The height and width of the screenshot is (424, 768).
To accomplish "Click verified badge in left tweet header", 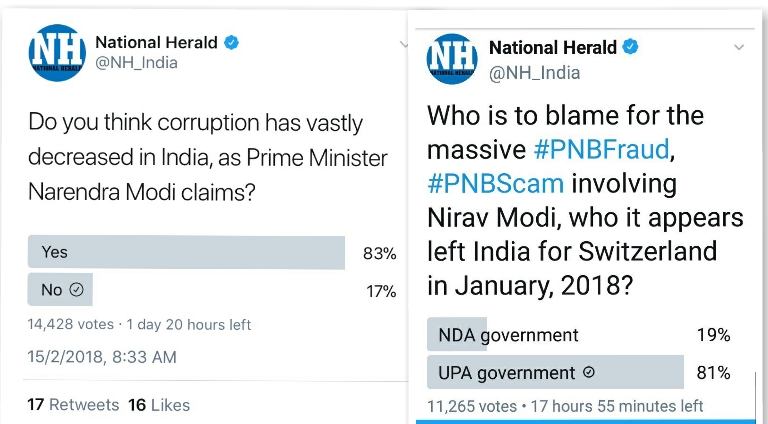I will click(x=231, y=43).
